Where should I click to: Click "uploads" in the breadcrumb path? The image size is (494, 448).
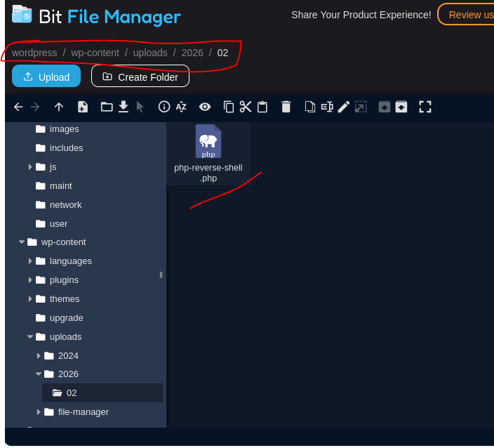click(150, 53)
